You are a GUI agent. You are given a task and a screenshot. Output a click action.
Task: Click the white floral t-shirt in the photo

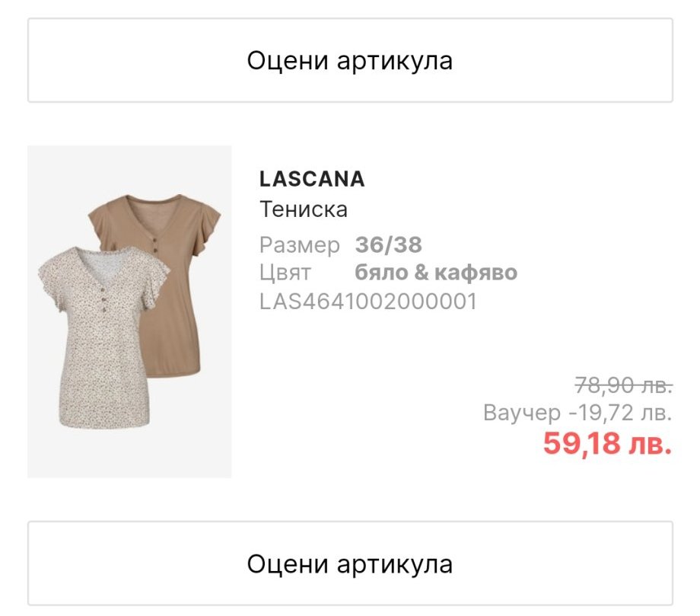[99, 358]
